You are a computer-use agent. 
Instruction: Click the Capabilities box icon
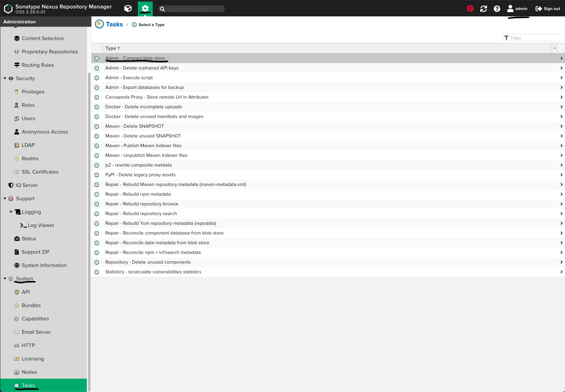17,319
